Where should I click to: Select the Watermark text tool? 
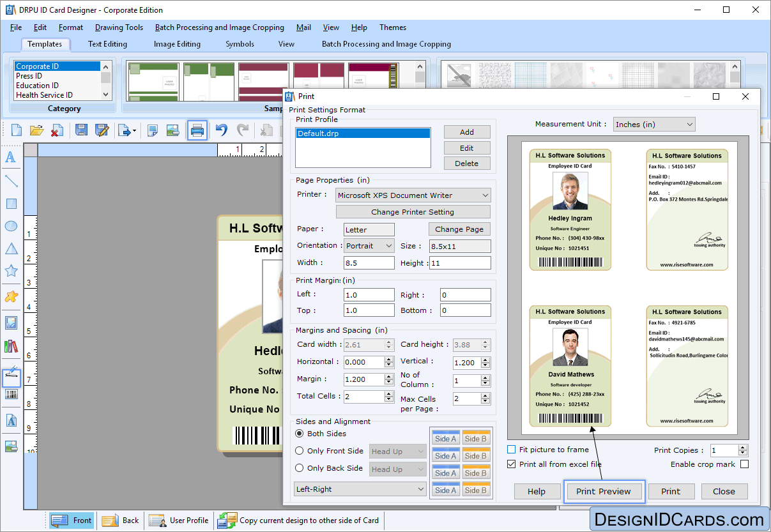[11, 420]
